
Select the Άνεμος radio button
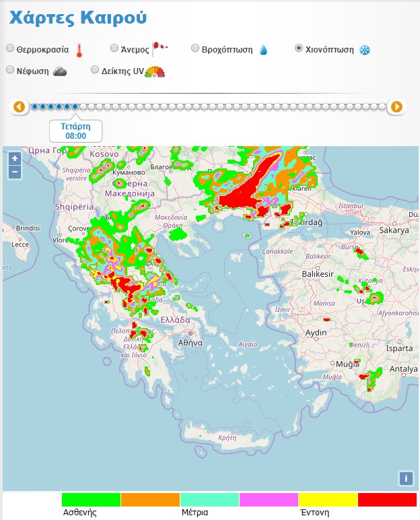point(114,48)
